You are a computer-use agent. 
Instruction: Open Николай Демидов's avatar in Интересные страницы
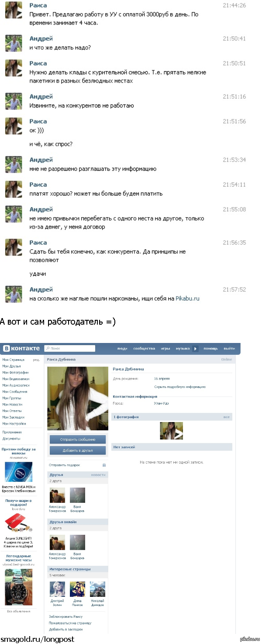pos(97,589)
